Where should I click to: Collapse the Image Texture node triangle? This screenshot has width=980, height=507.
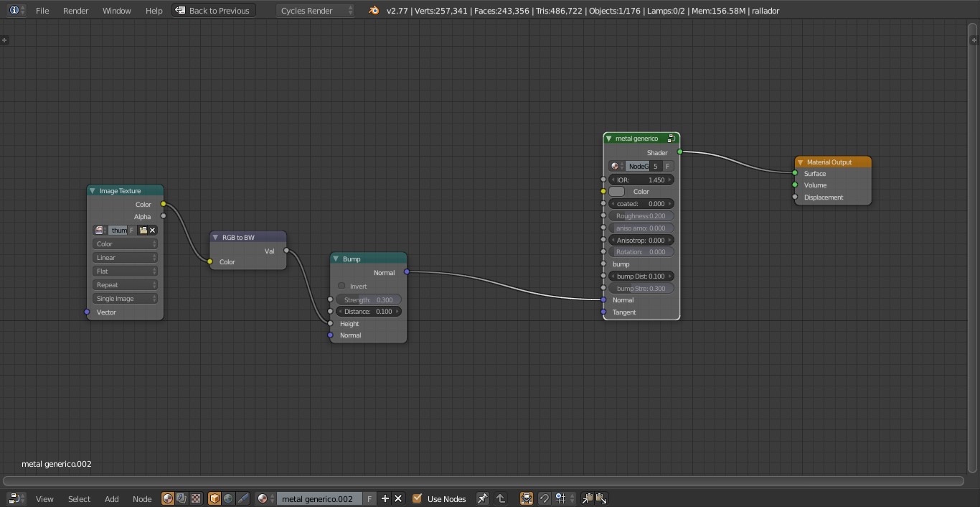[x=93, y=191]
